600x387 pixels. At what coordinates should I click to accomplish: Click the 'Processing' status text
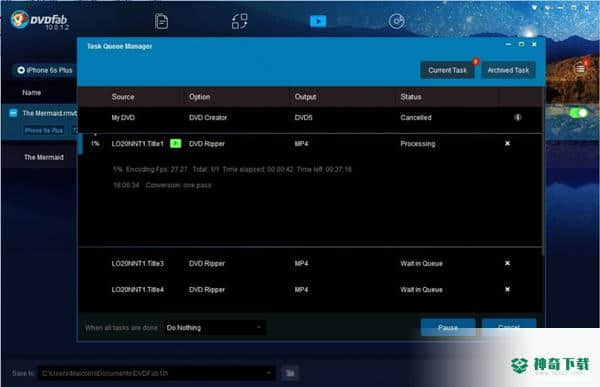417,144
